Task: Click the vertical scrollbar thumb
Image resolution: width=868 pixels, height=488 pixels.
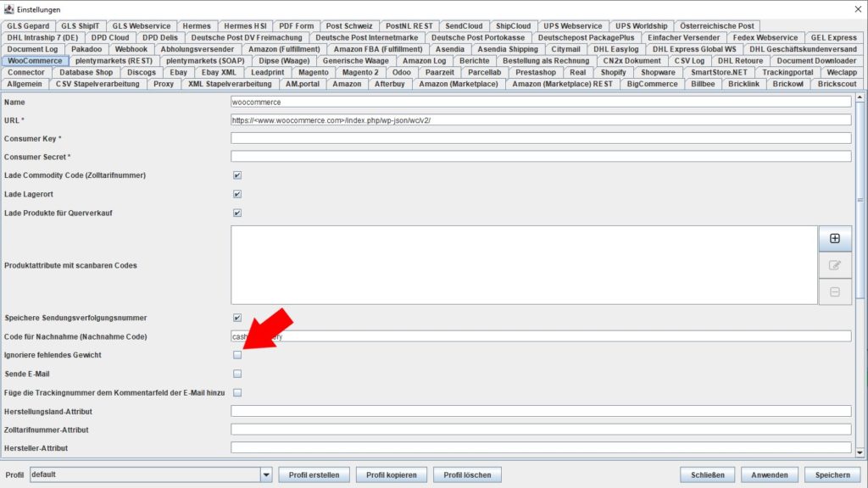Action: 860,200
